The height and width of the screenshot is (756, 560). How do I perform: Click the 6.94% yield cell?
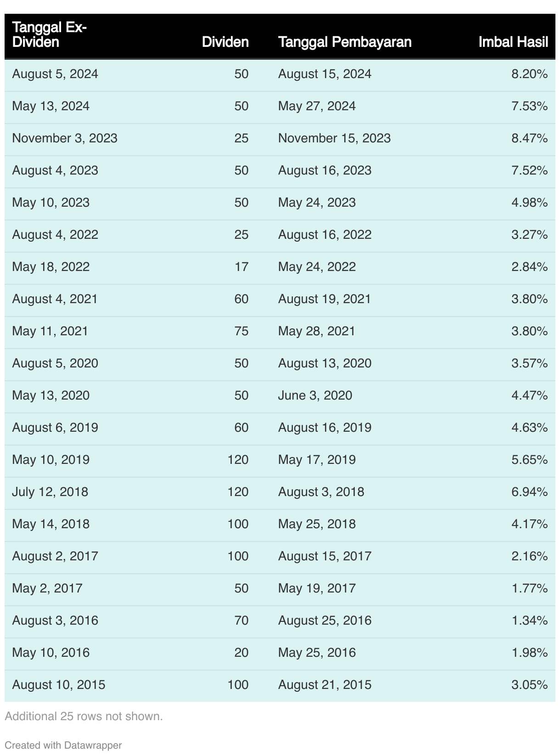[530, 492]
